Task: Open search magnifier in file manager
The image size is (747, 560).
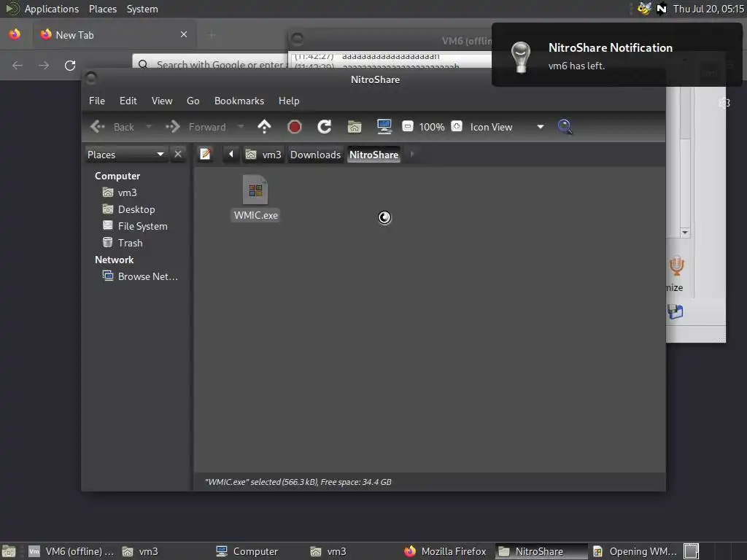Action: pos(565,127)
